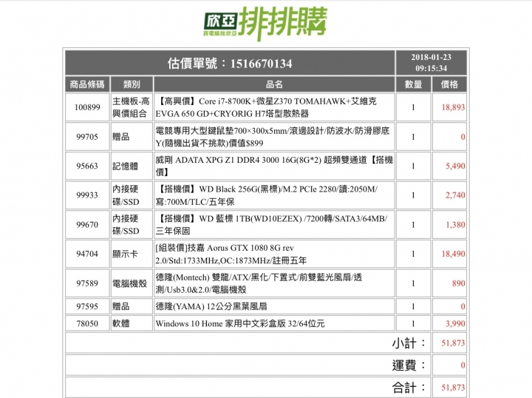Click the 運費 amount 0
Screen dimensions: 532x398
(x=463, y=365)
